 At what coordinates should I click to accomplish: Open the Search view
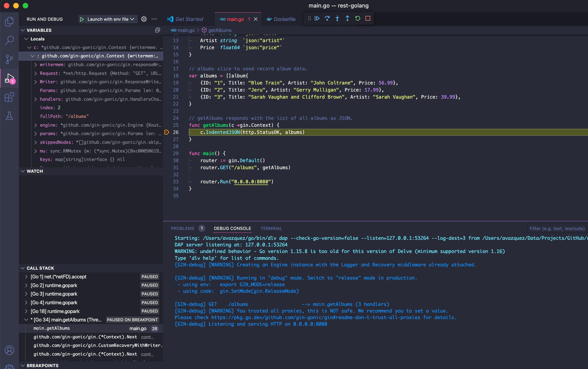pyautogui.click(x=9, y=40)
